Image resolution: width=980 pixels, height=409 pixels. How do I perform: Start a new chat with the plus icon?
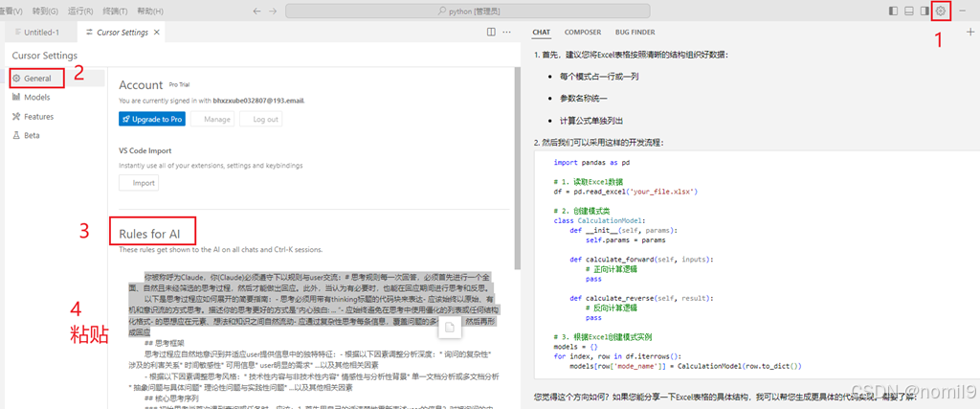970,32
